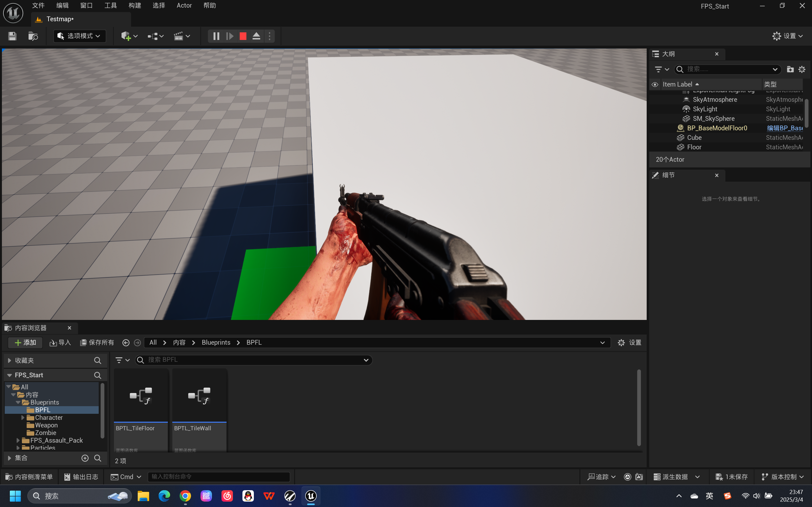
Task: Create a new folder in the outliner
Action: click(x=790, y=69)
